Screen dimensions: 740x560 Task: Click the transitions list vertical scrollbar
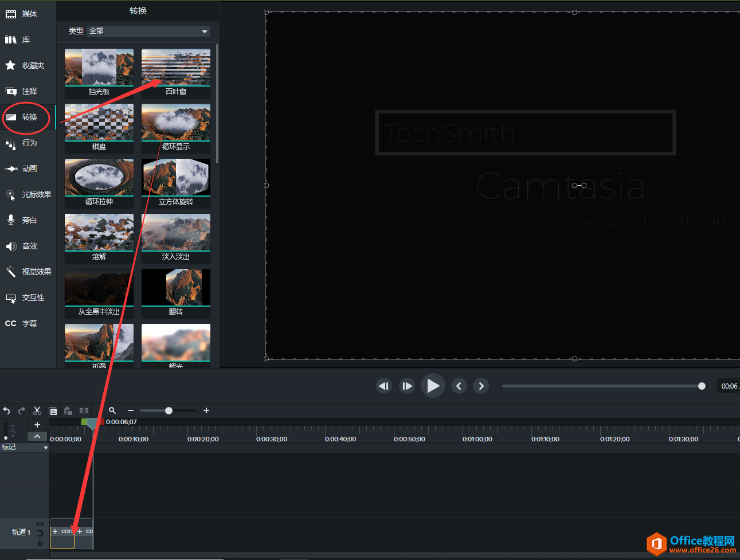pos(217,103)
